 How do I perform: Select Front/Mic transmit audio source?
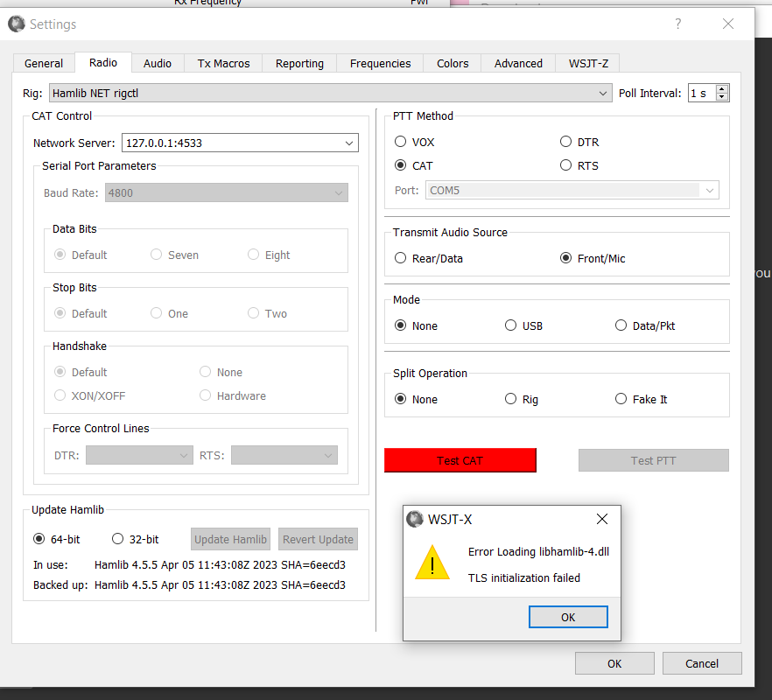pyautogui.click(x=593, y=258)
